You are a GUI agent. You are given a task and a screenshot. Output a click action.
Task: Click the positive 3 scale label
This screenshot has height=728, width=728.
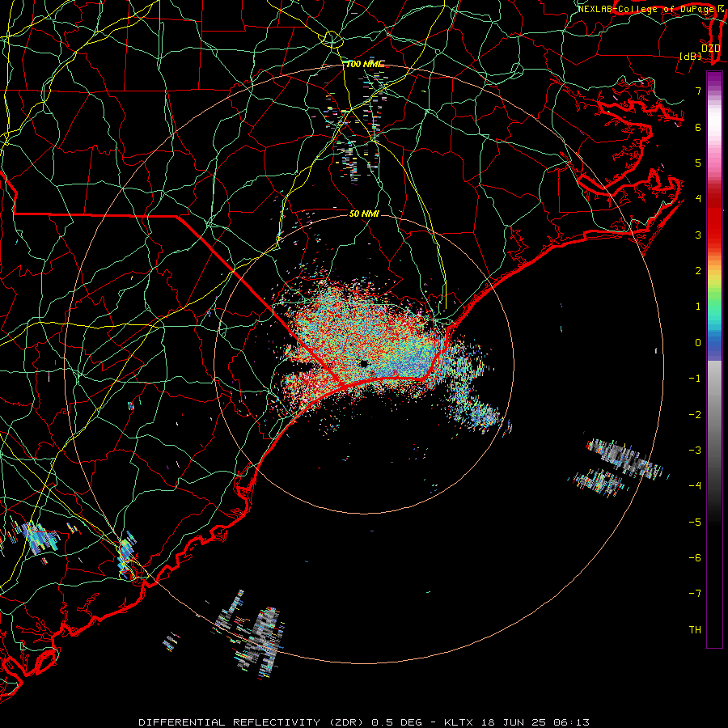(698, 235)
